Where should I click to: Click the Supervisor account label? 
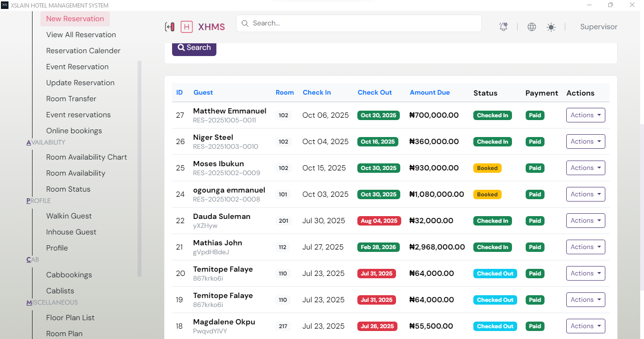(599, 27)
